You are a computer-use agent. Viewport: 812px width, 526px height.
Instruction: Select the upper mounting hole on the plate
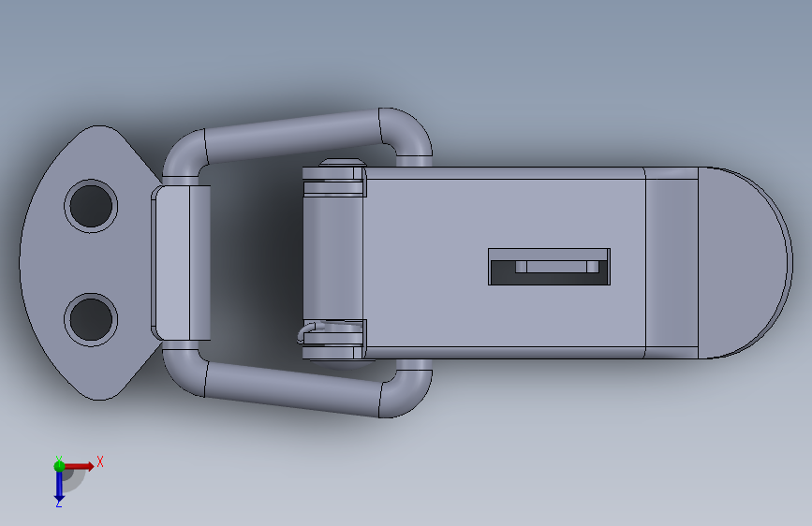(x=91, y=206)
